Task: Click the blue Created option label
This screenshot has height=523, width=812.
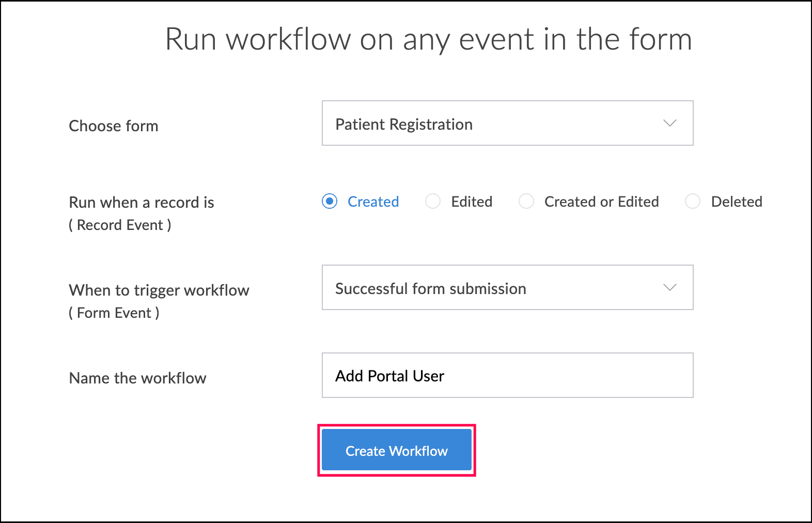Action: (373, 202)
